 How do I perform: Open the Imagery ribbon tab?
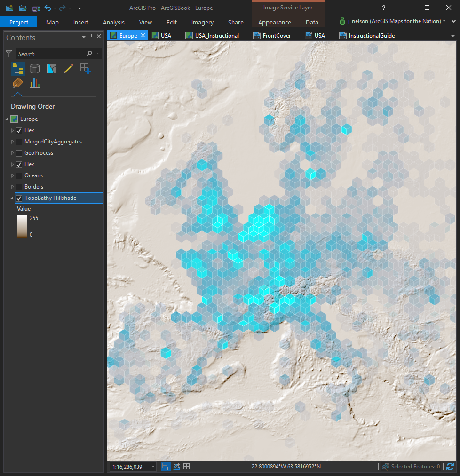point(202,22)
